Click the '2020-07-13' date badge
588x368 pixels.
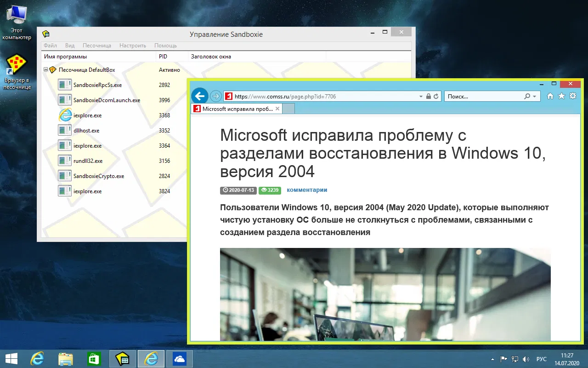tap(238, 190)
